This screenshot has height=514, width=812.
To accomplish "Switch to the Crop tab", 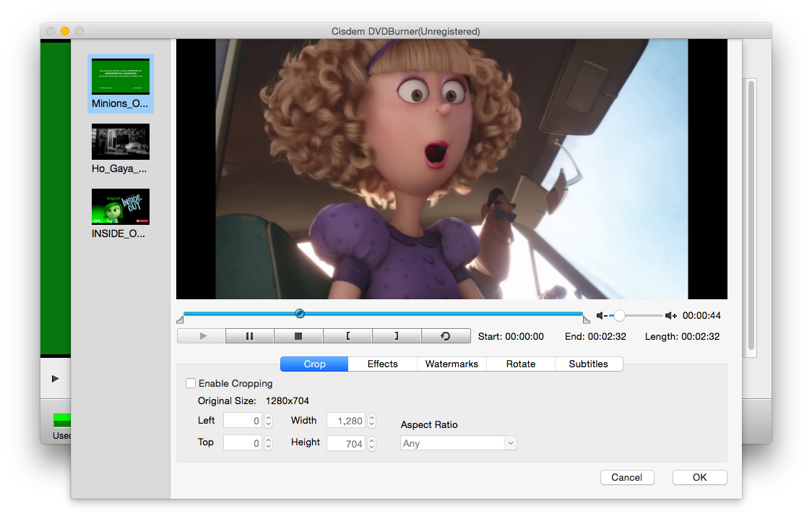I will pos(314,364).
